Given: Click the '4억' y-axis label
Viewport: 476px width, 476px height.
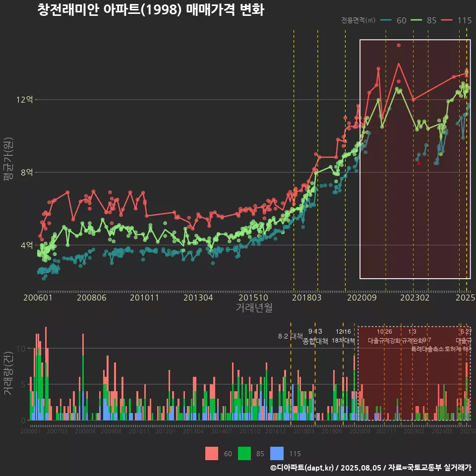Looking at the screenshot, I should [27, 245].
